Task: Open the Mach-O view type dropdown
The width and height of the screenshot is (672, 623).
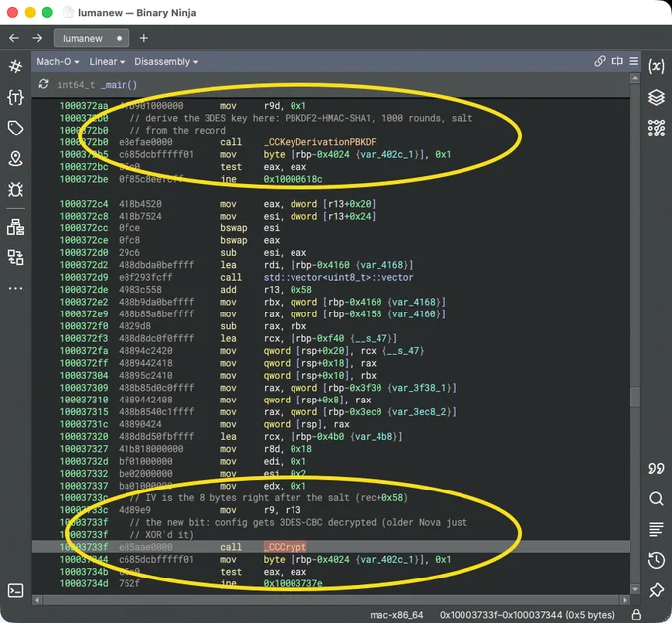Action: (x=57, y=61)
